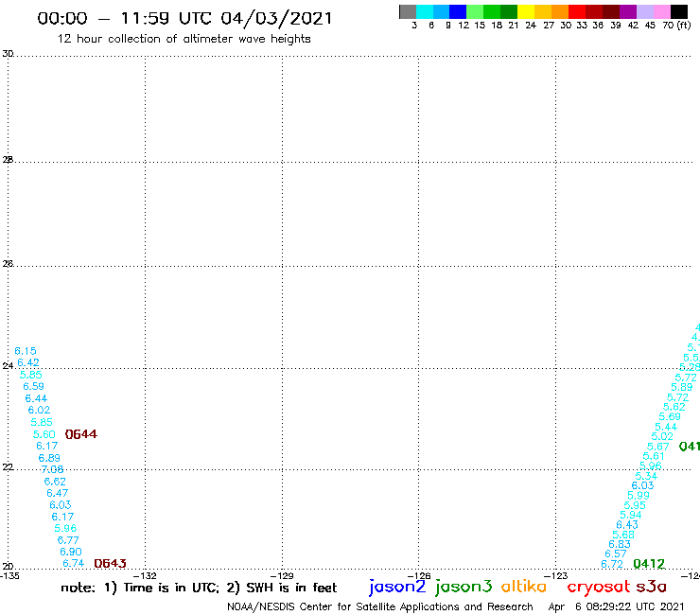Select wave height value 5.67
This screenshot has width=700, height=615.
point(658,448)
